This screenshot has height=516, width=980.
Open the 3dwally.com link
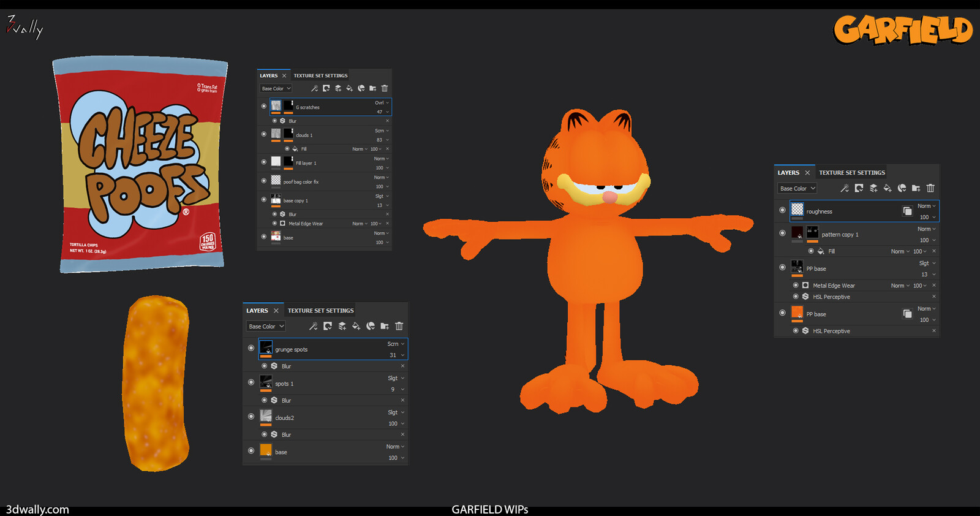(37, 509)
